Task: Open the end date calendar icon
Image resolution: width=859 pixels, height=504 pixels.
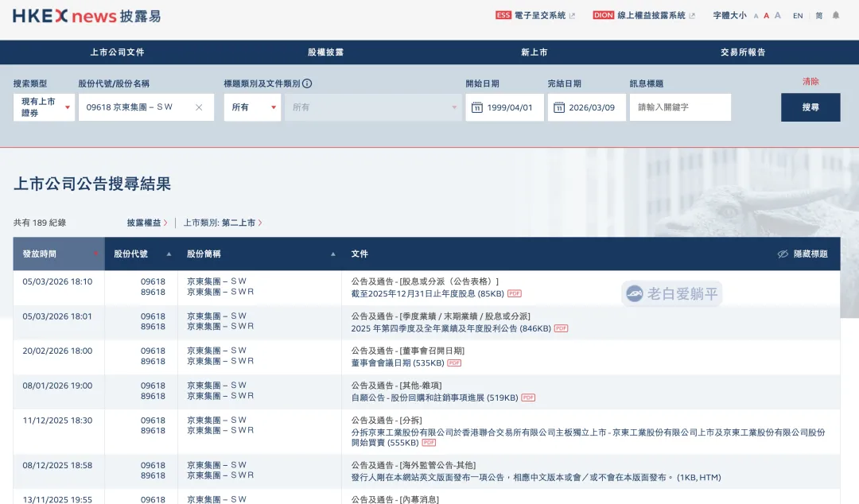Action: click(x=559, y=107)
